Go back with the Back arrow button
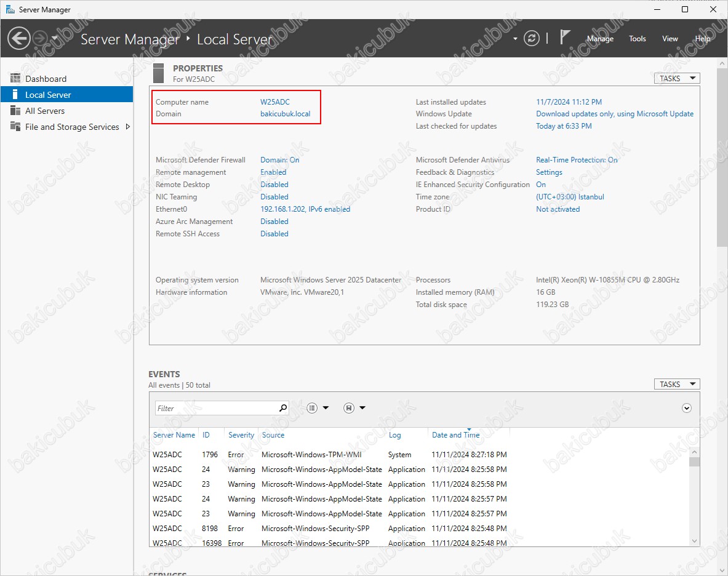 point(19,38)
